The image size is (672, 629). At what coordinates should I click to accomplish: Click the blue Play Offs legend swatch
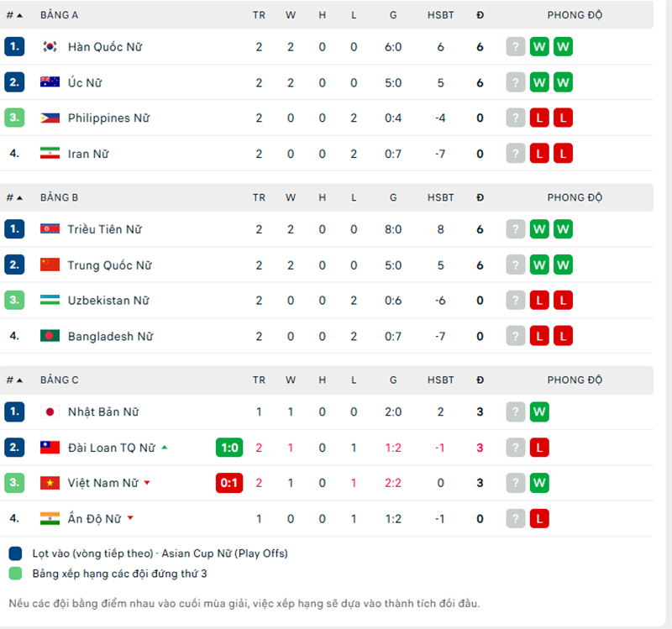pos(16,554)
